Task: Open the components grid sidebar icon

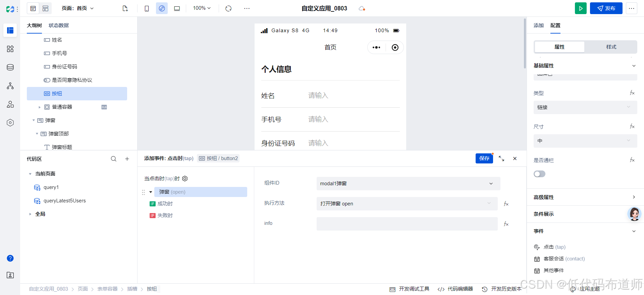Action: (10, 49)
